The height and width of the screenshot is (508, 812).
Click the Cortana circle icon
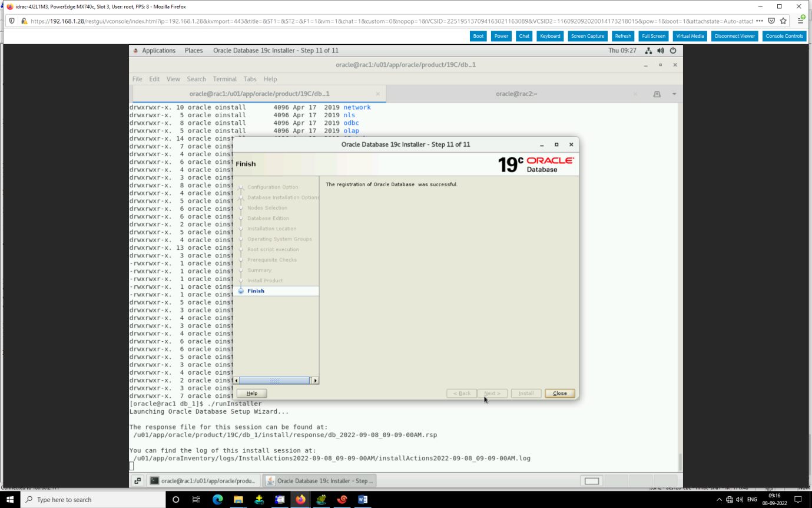(175, 500)
